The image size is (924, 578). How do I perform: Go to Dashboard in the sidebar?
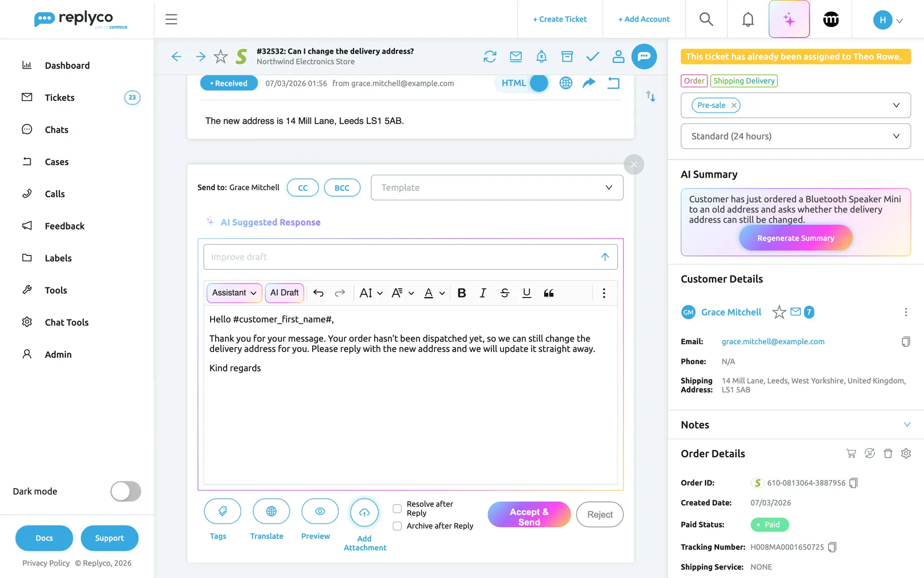click(x=67, y=65)
